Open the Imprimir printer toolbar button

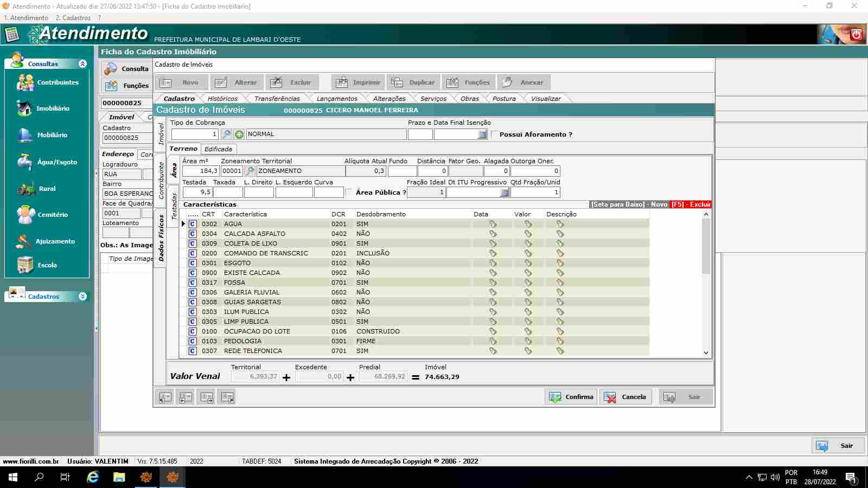pos(358,82)
